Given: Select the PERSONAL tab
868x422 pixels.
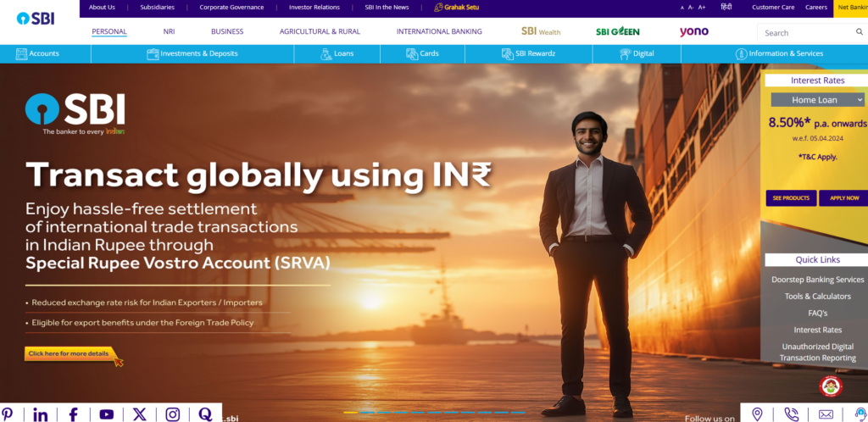Looking at the screenshot, I should pyautogui.click(x=109, y=31).
